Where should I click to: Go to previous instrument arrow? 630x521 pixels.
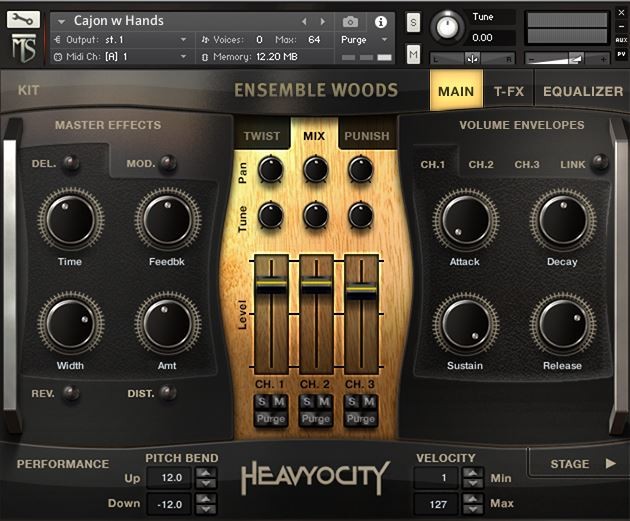[x=304, y=22]
